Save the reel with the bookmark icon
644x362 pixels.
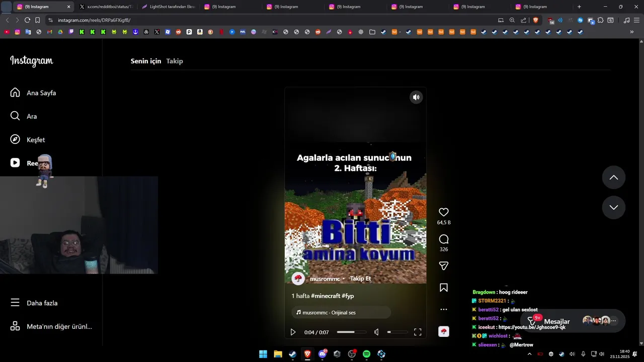[443, 288]
